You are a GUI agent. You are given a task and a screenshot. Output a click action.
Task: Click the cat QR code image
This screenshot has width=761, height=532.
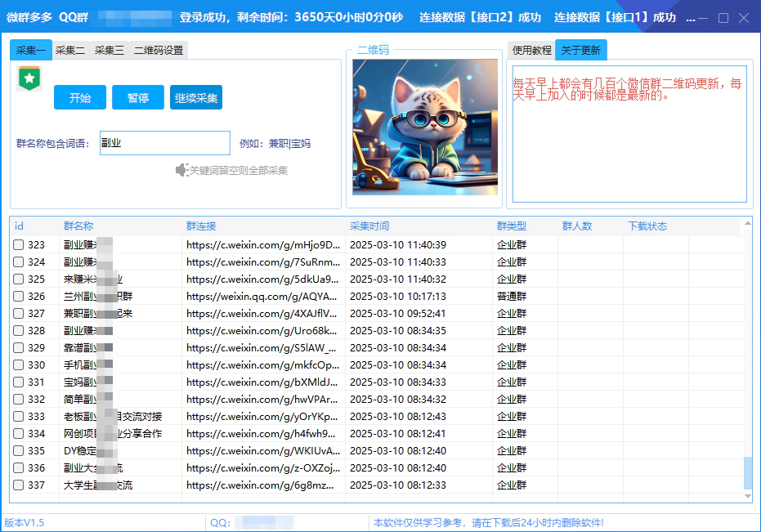[425, 127]
